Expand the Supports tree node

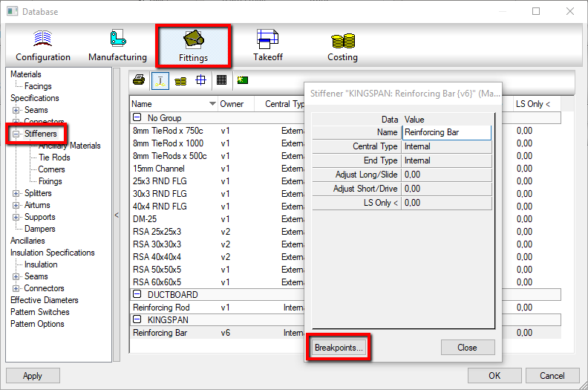point(16,217)
